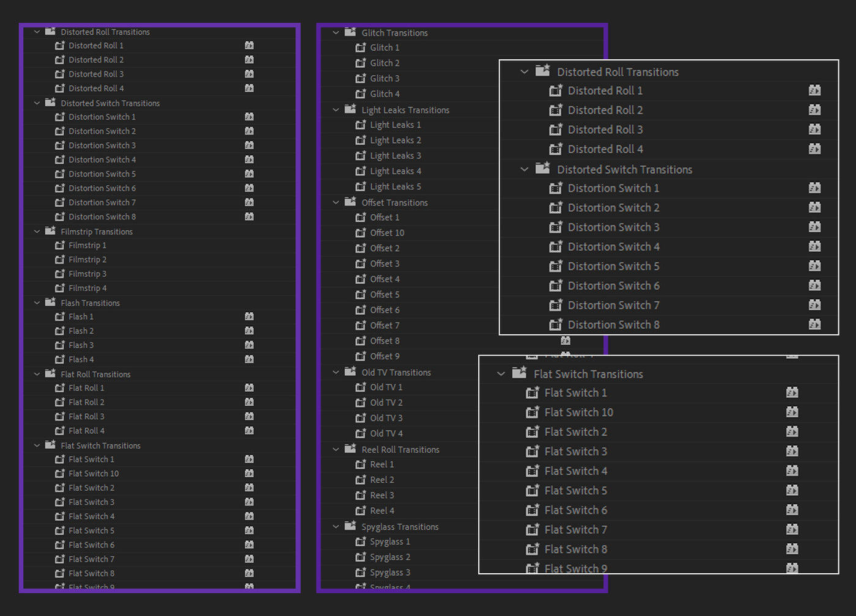Select the Offset 1 preset

click(385, 217)
